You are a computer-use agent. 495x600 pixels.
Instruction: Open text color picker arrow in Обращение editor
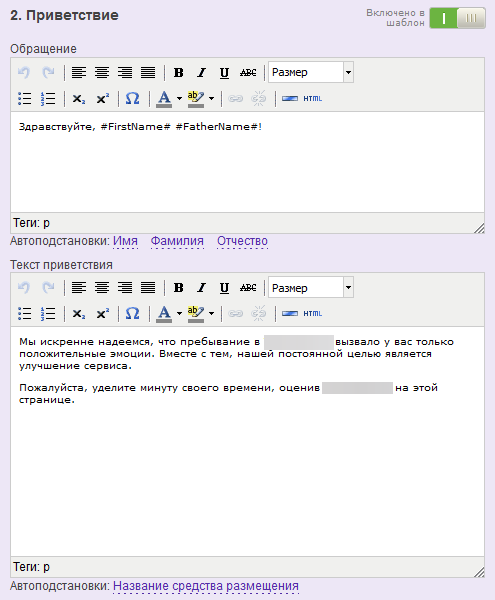[179, 99]
